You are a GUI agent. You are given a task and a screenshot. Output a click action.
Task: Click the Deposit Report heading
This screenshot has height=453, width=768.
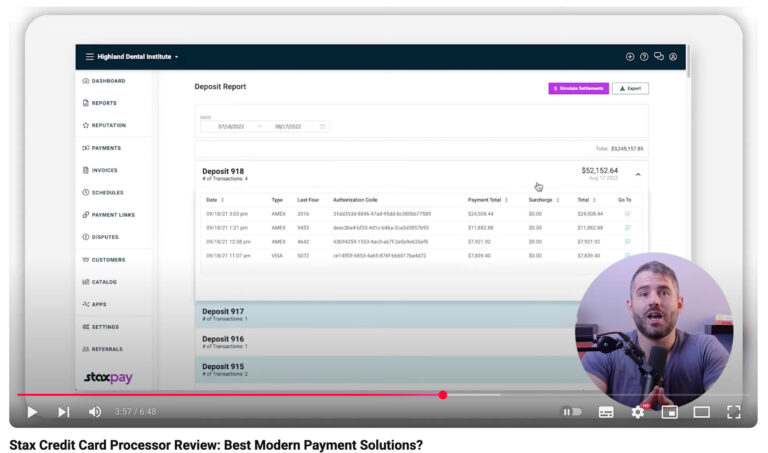[x=220, y=87]
